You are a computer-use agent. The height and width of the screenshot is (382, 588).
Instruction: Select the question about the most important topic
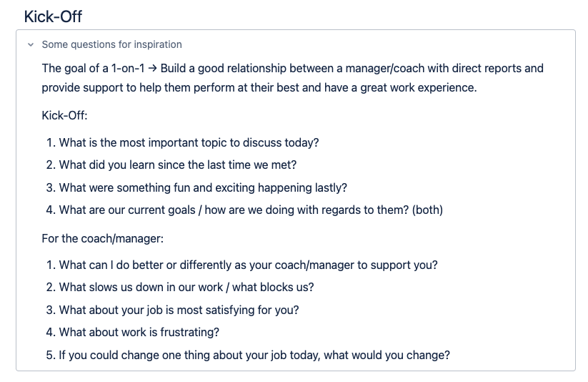(189, 142)
